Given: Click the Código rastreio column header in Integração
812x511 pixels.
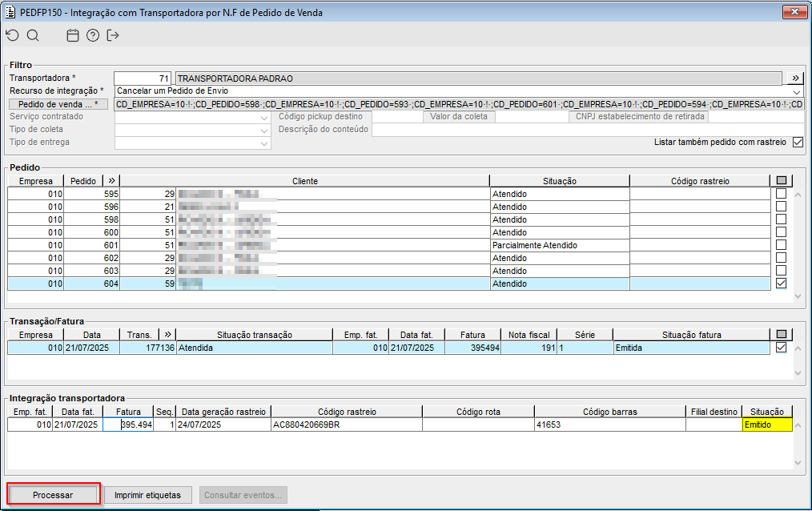Looking at the screenshot, I should [x=347, y=412].
